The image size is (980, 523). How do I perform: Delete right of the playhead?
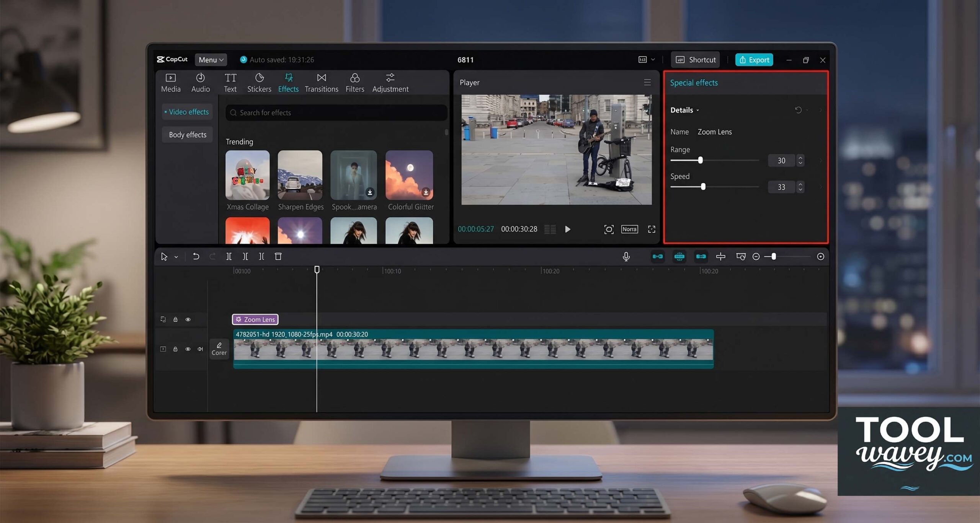coord(261,256)
